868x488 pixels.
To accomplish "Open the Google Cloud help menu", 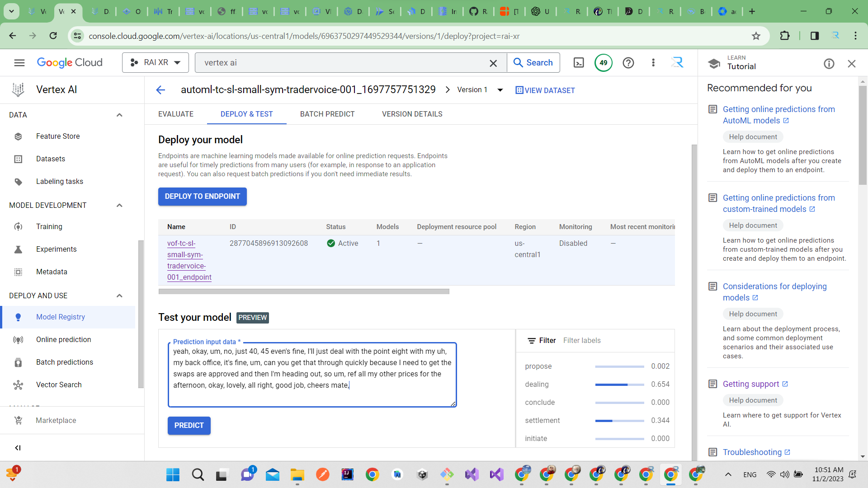I will tap(628, 63).
